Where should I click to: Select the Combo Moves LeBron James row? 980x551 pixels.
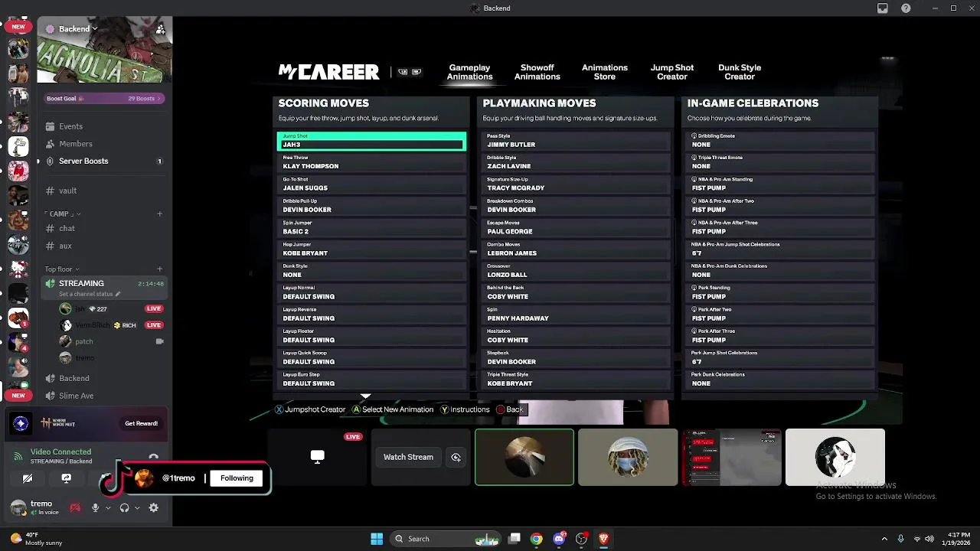[577, 249]
